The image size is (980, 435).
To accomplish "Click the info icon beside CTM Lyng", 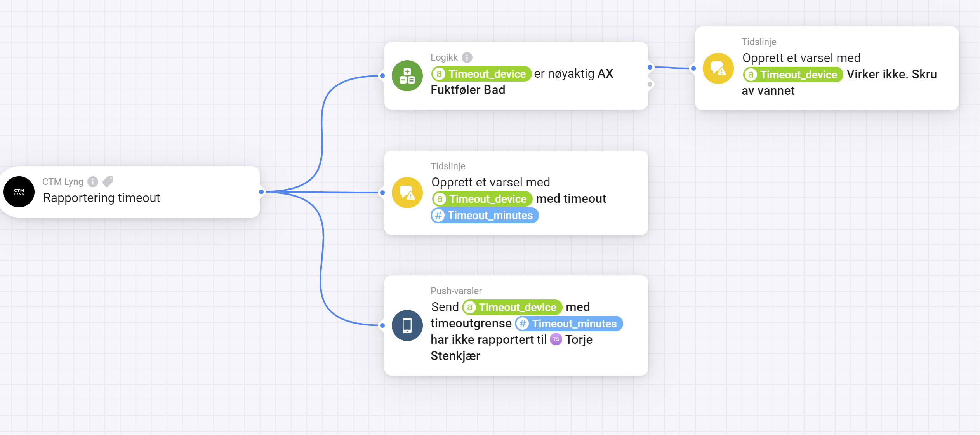I will 93,181.
